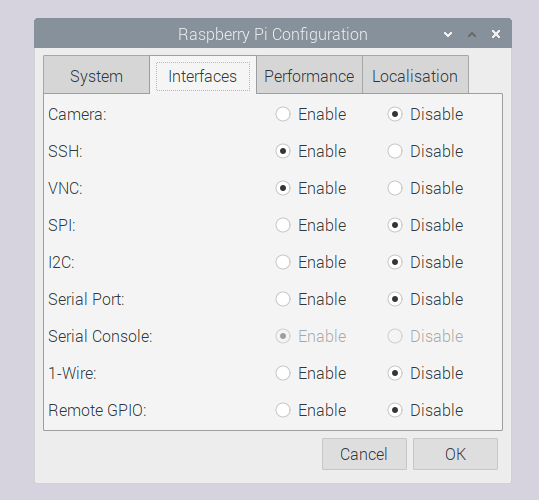Open the Performance tab

point(309,76)
